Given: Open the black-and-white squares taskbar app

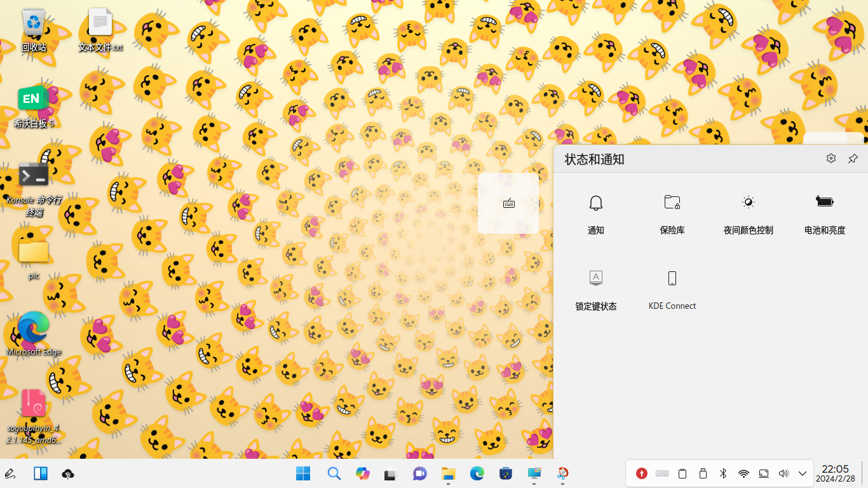Looking at the screenshot, I should click(x=391, y=473).
